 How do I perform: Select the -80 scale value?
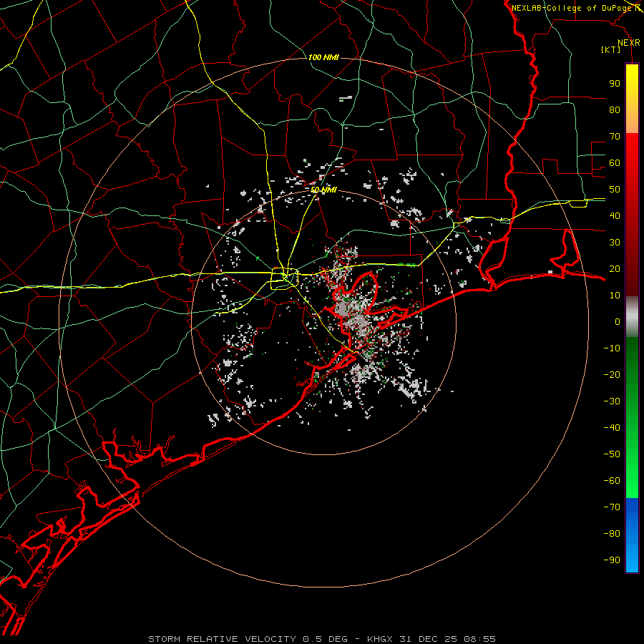click(x=612, y=534)
